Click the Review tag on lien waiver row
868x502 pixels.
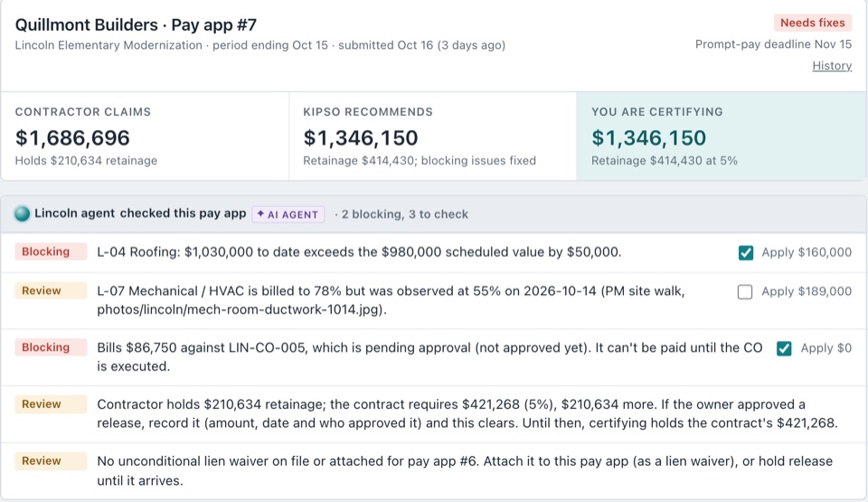tap(51, 461)
